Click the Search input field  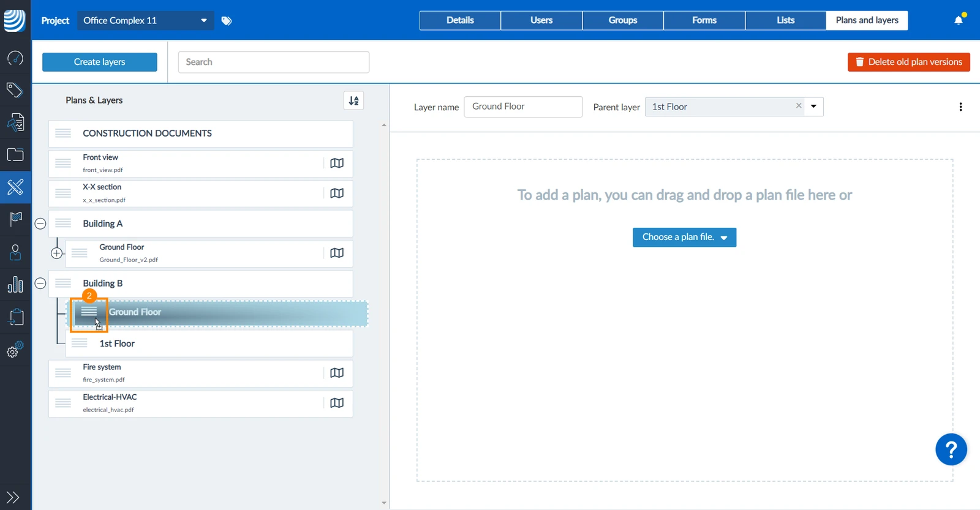point(274,62)
